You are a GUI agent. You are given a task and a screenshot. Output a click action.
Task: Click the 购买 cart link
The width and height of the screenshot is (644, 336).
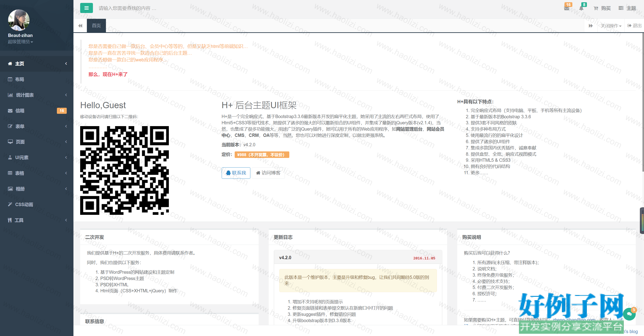pyautogui.click(x=602, y=9)
